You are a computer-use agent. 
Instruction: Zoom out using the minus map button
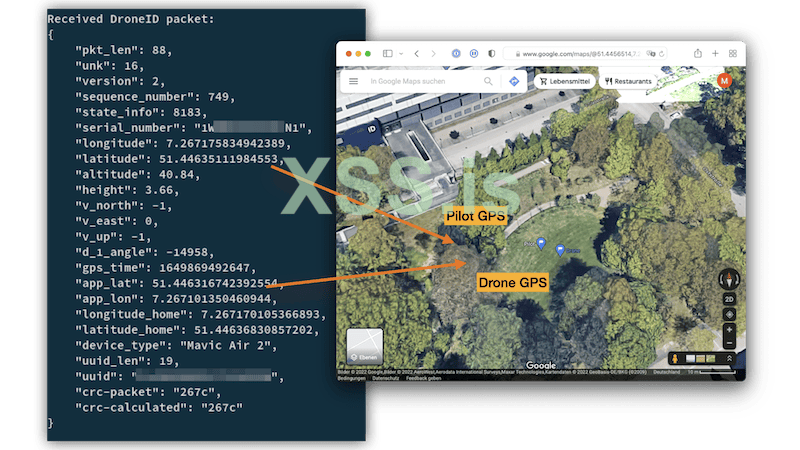point(729,343)
